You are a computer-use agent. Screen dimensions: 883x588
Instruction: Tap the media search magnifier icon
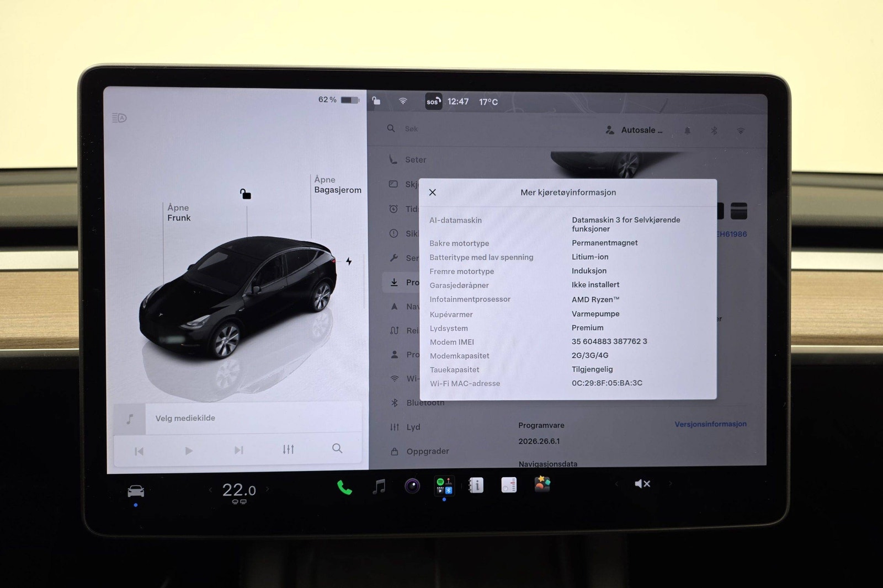pos(337,448)
